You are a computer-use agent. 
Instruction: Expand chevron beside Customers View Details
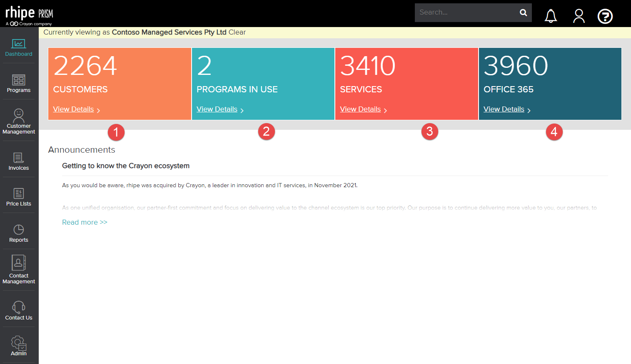pos(99,110)
